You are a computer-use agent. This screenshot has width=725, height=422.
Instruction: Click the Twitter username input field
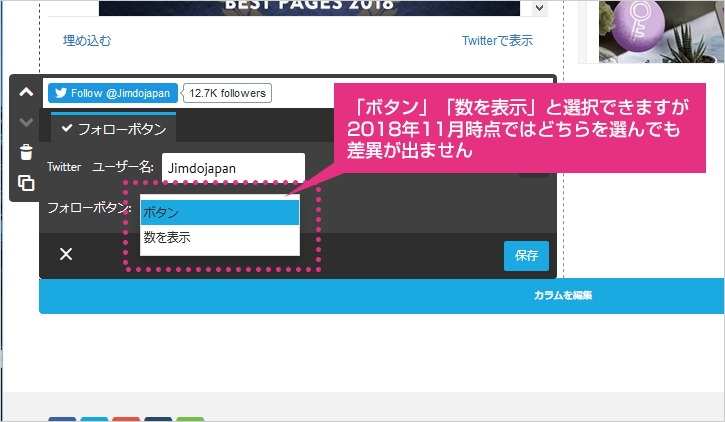pos(233,168)
